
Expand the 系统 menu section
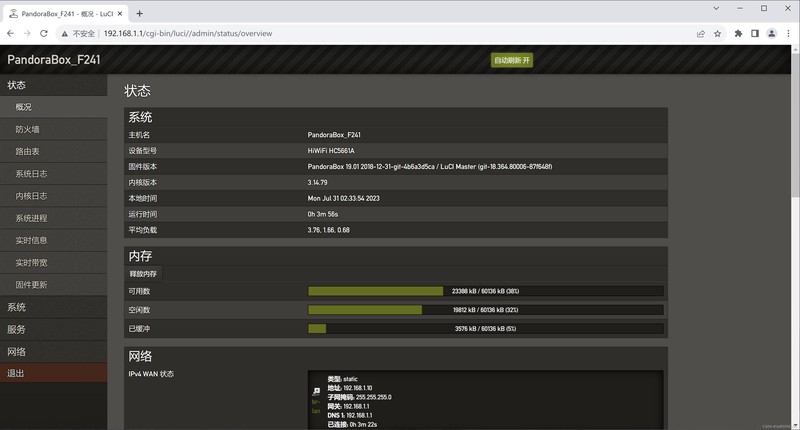54,307
